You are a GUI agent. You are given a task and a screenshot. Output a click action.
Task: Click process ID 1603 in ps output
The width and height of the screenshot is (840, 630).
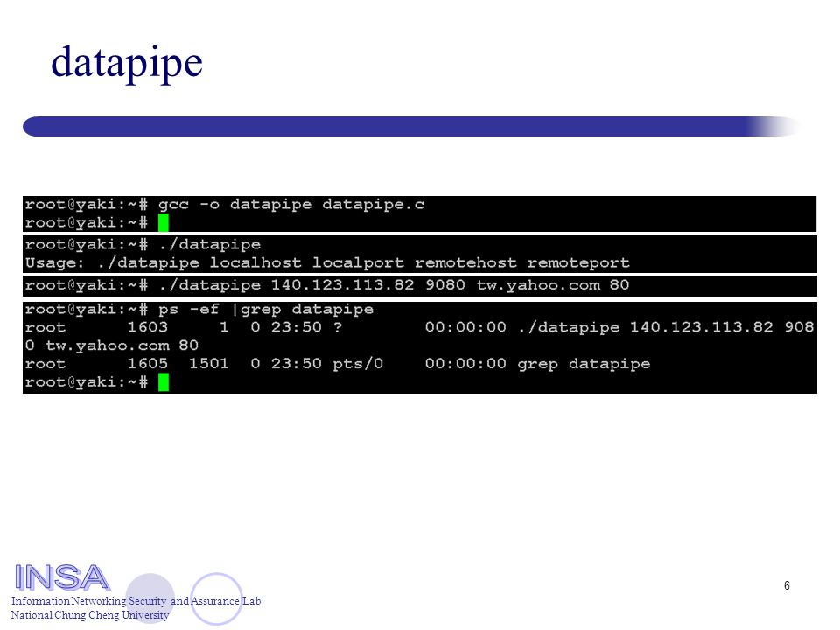[147, 327]
